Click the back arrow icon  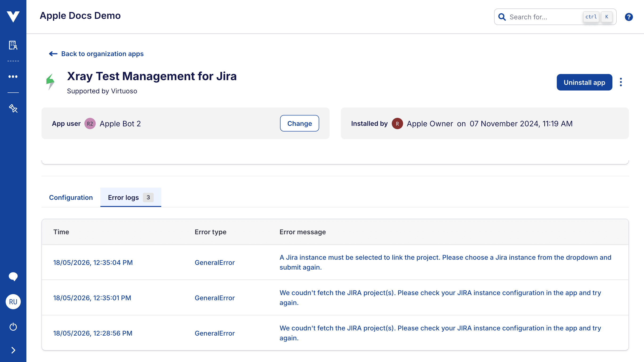click(53, 54)
